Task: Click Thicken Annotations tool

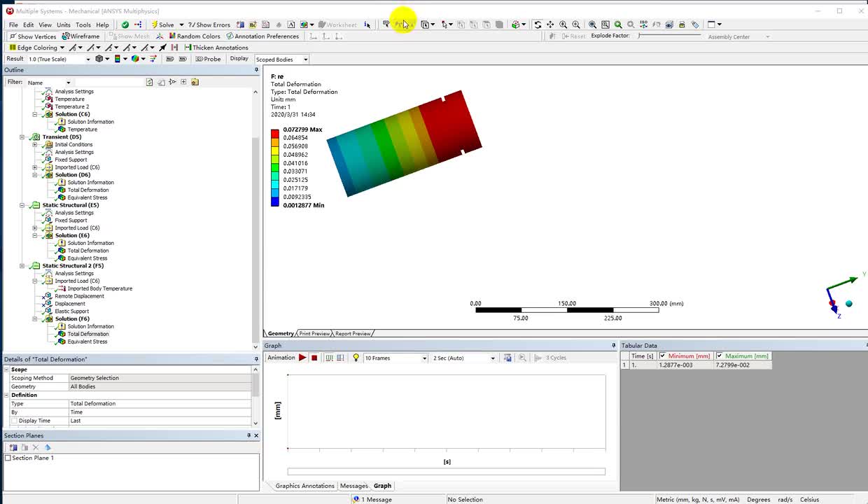Action: (216, 48)
